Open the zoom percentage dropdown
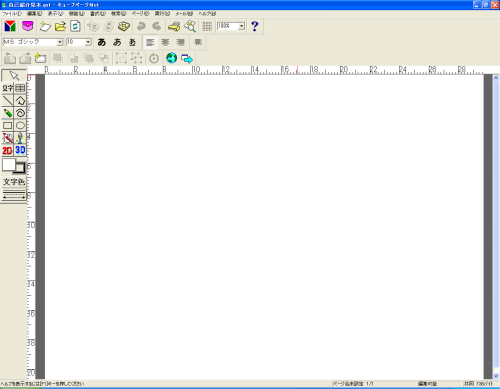 pyautogui.click(x=241, y=26)
